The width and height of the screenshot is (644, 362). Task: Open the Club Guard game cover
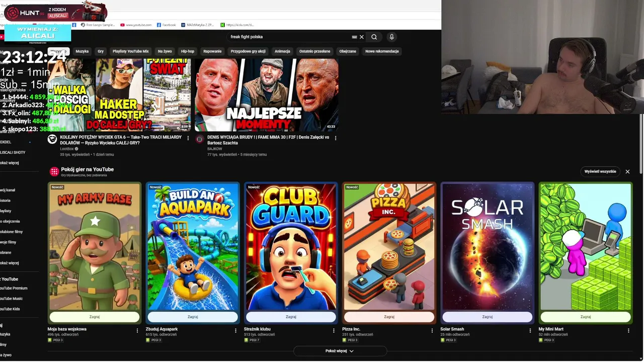(291, 246)
